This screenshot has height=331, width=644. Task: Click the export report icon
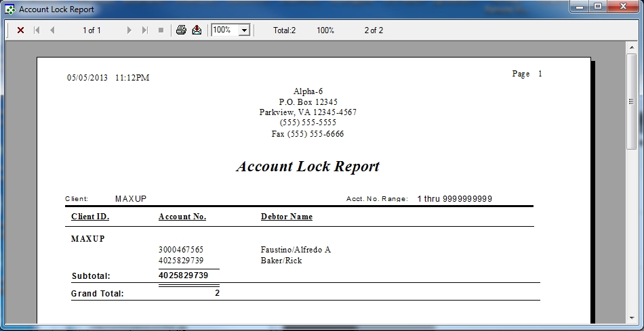[197, 30]
